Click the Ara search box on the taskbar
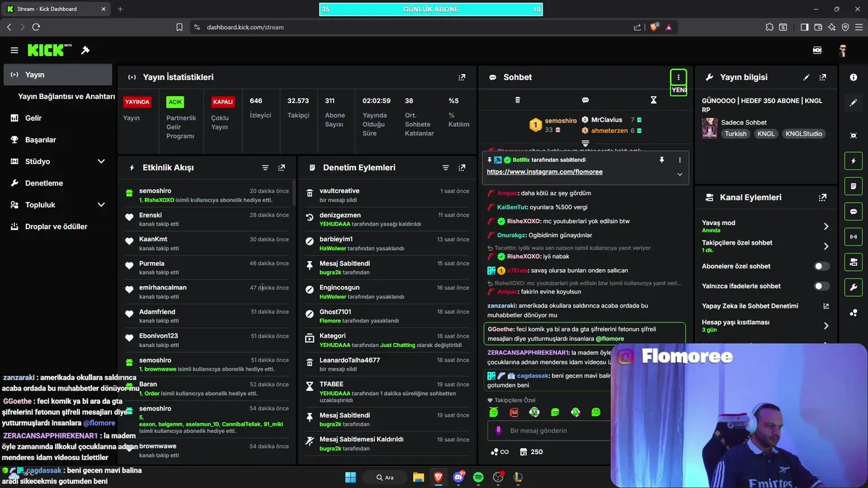Image resolution: width=868 pixels, height=488 pixels. 385,477
